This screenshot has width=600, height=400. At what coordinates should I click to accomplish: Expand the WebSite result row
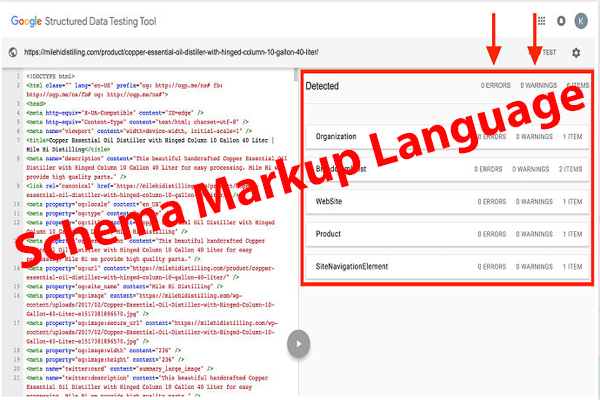click(x=447, y=202)
